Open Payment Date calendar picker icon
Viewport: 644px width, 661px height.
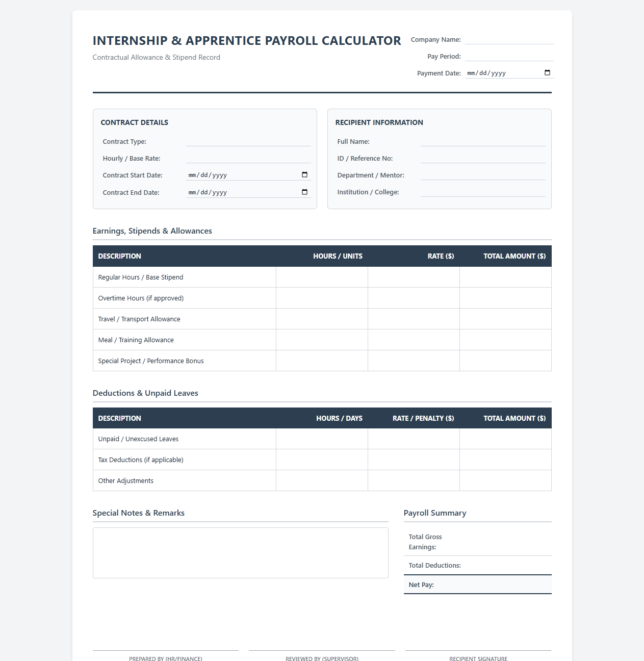(547, 73)
